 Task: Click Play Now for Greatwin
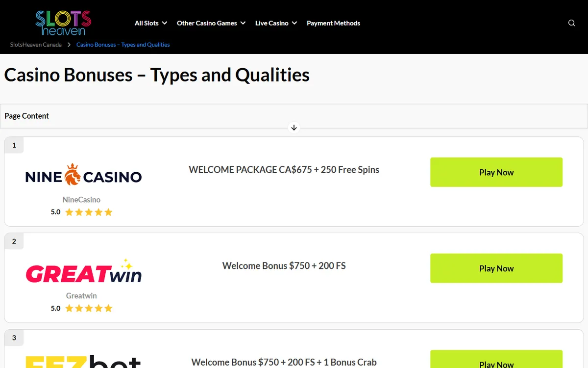(x=496, y=268)
